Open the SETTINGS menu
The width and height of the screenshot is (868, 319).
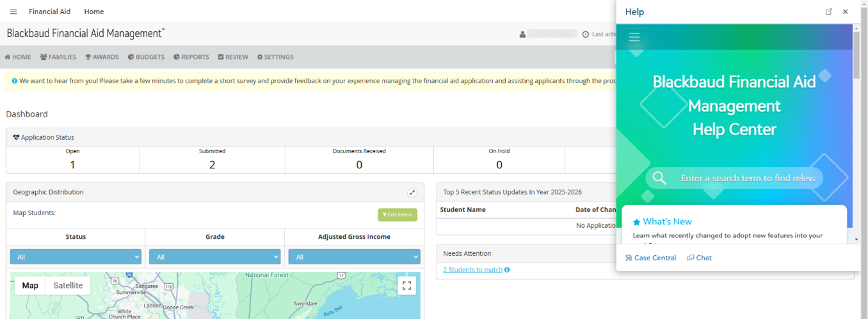276,57
